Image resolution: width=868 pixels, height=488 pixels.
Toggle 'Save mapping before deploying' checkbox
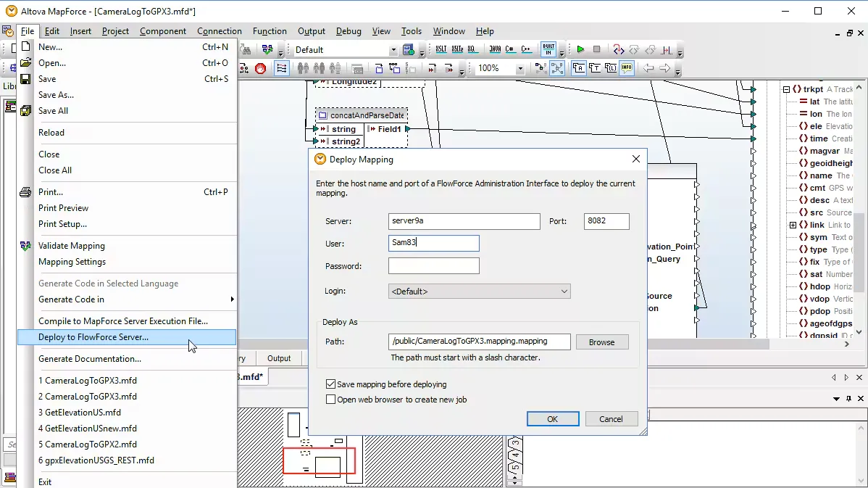(330, 384)
